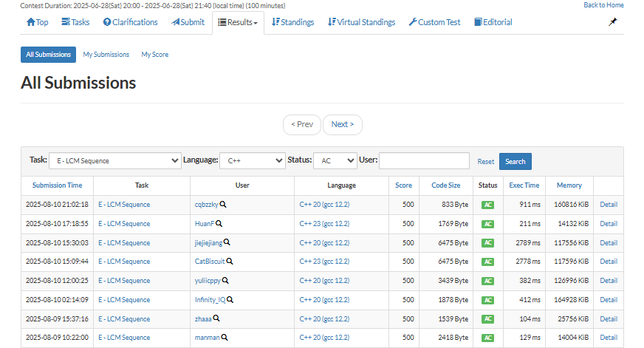Screen dimensions: 644x348
Task: Expand the Results menu
Action: click(238, 22)
